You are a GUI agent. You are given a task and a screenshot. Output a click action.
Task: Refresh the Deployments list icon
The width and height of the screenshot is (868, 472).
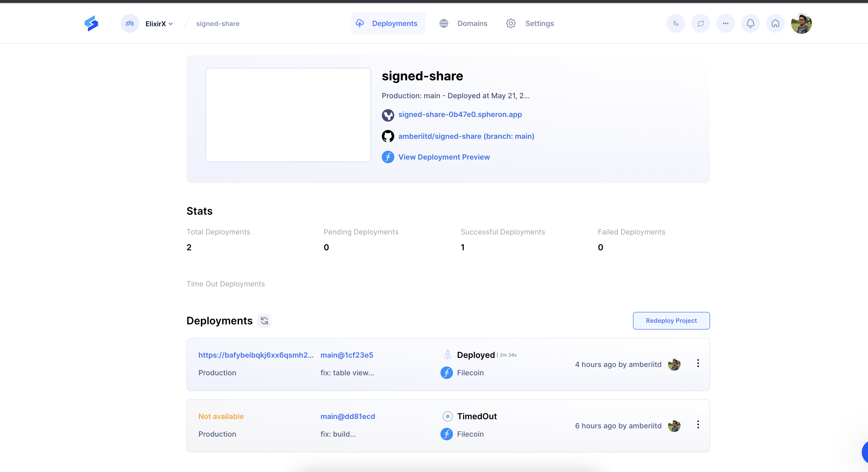(x=264, y=321)
